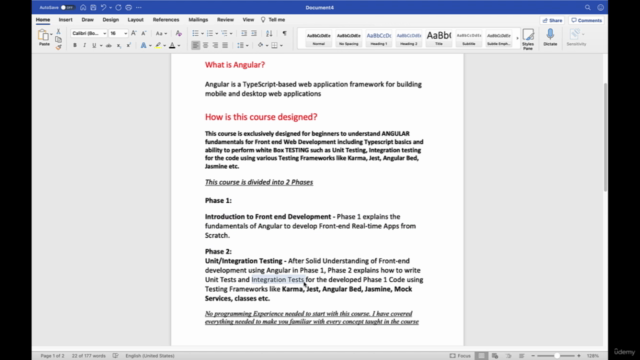The height and width of the screenshot is (360, 640).
Task: Apply black font color
Action: pyautogui.click(x=172, y=45)
